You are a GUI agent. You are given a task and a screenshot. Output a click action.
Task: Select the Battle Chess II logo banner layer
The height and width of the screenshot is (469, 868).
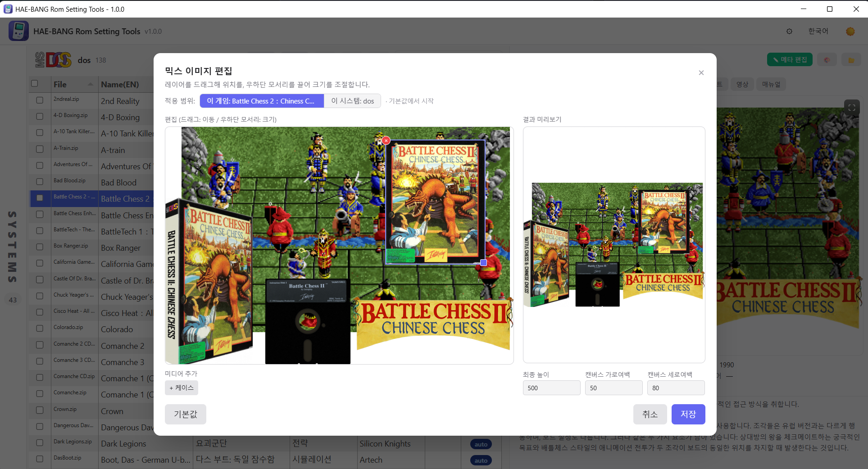(x=434, y=324)
